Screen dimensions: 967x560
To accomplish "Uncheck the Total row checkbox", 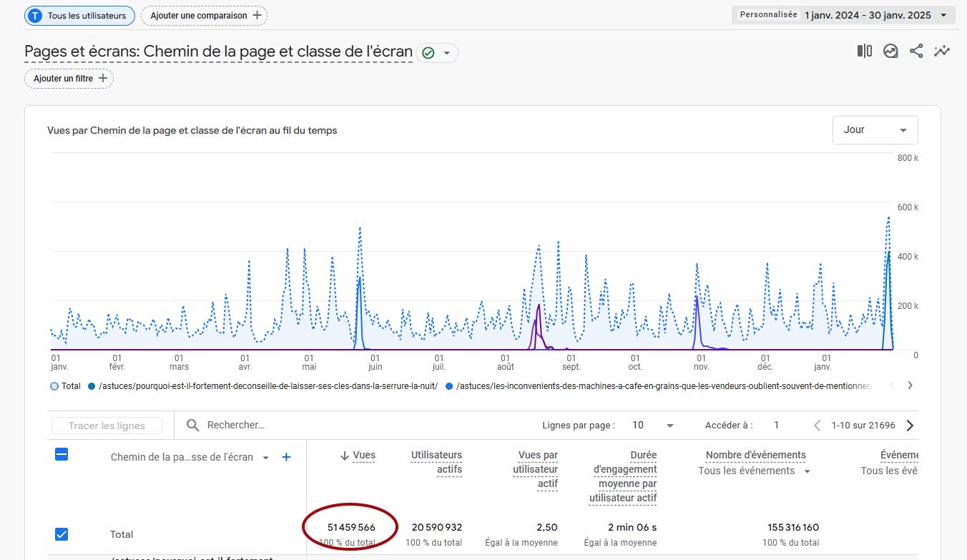I will 62,534.
